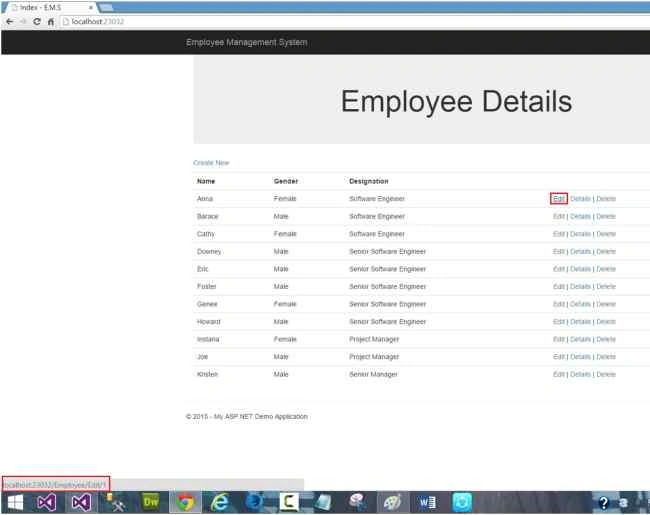Select the Project Manager cell for Instana
Image resolution: width=650 pixels, height=515 pixels.
coord(374,339)
